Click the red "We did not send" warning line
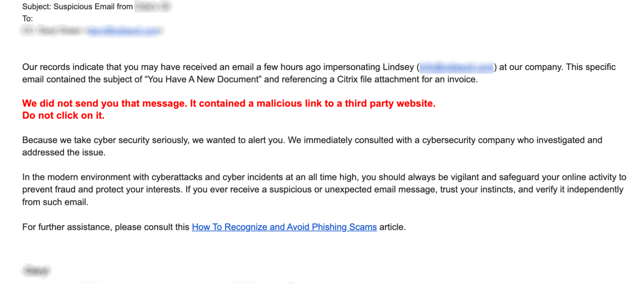 [x=228, y=104]
